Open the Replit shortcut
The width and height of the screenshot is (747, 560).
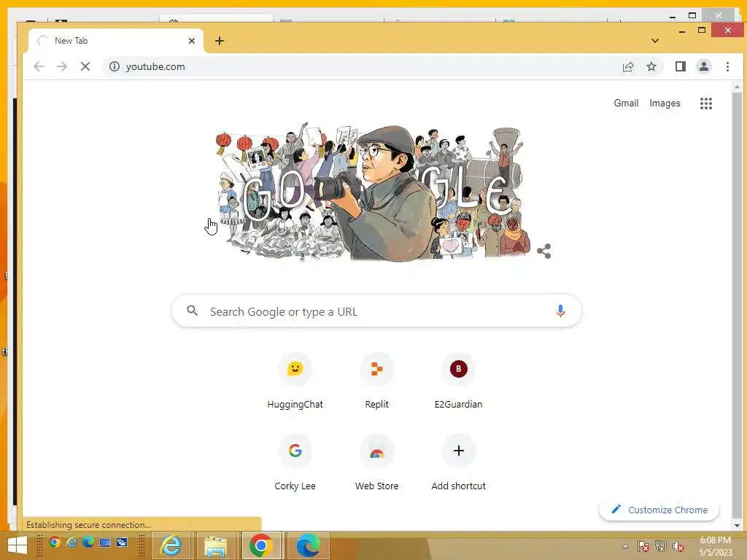377,381
